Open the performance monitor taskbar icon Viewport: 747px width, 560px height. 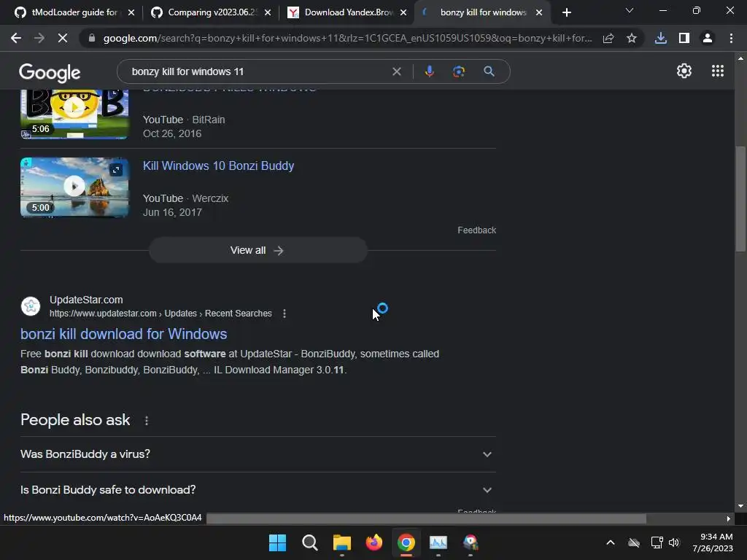[438, 542]
